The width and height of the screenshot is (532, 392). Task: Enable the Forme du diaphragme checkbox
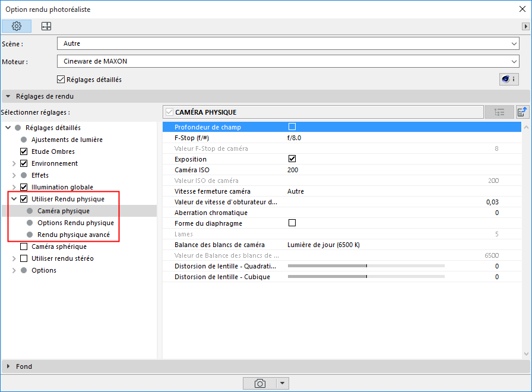pos(292,223)
